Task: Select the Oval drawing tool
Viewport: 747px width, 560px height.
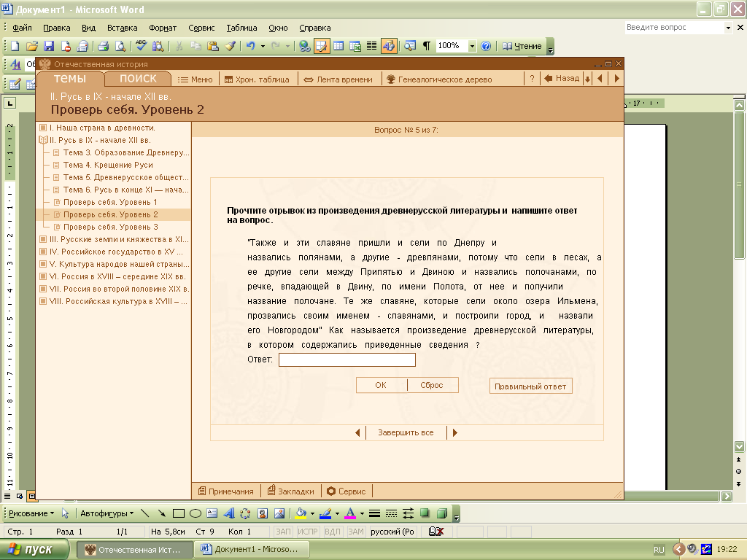Action: [196, 513]
